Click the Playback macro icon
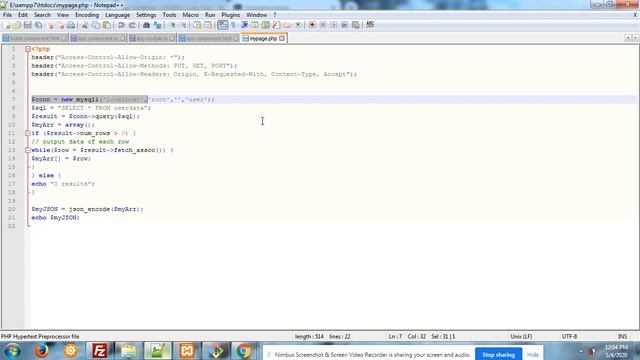Viewport: 640px width, 360px height. (333, 25)
